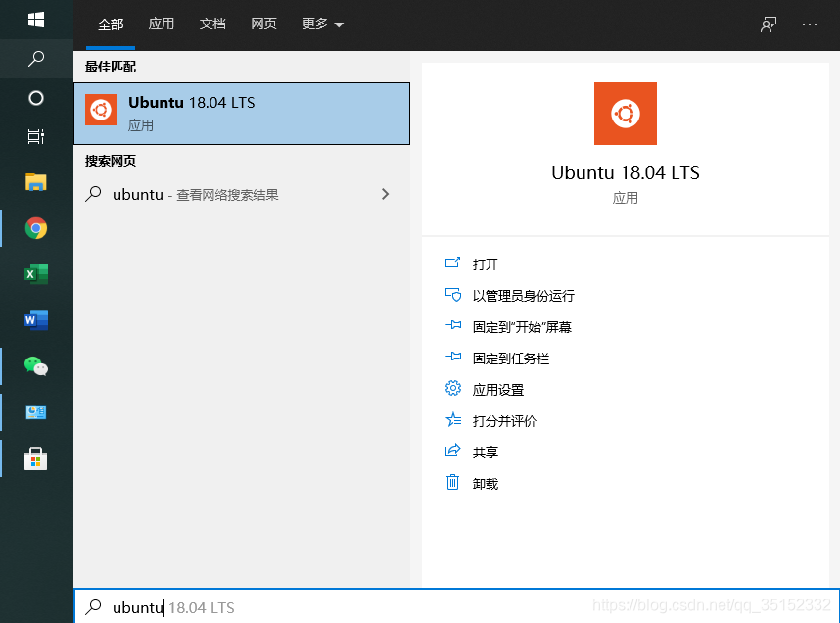The height and width of the screenshot is (623, 840).
Task: Click the shield icon for 以管理员身份运行
Action: click(453, 294)
